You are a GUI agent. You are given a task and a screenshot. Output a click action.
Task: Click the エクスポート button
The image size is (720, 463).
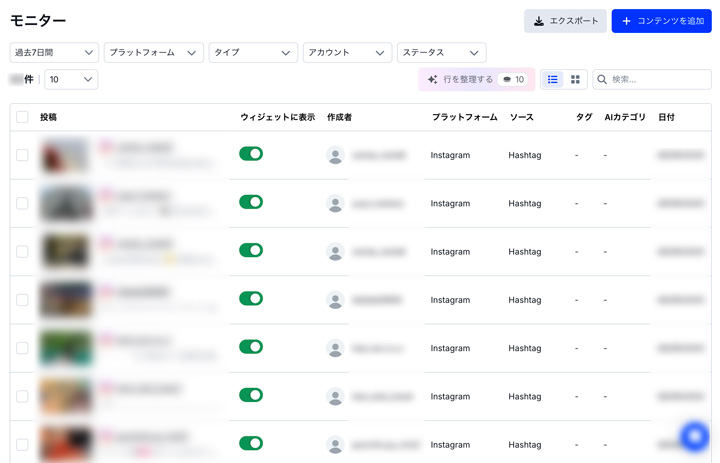tap(565, 21)
